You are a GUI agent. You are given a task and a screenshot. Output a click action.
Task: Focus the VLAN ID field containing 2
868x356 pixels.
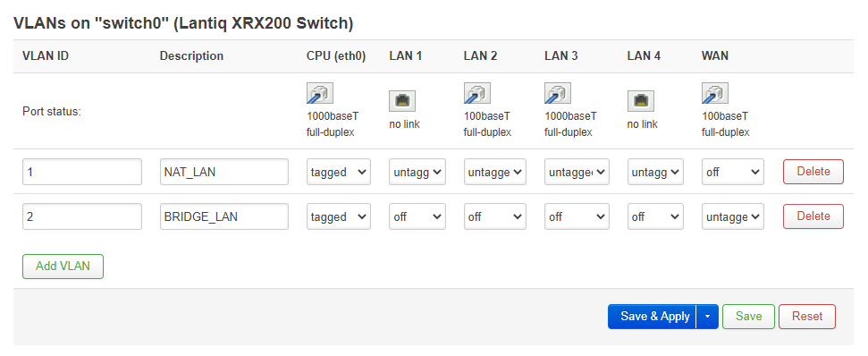[82, 216]
